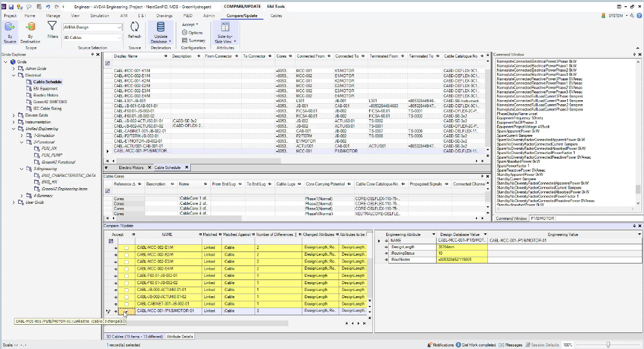
Task: Expand the Admin Grids tree node
Action: click(x=14, y=68)
